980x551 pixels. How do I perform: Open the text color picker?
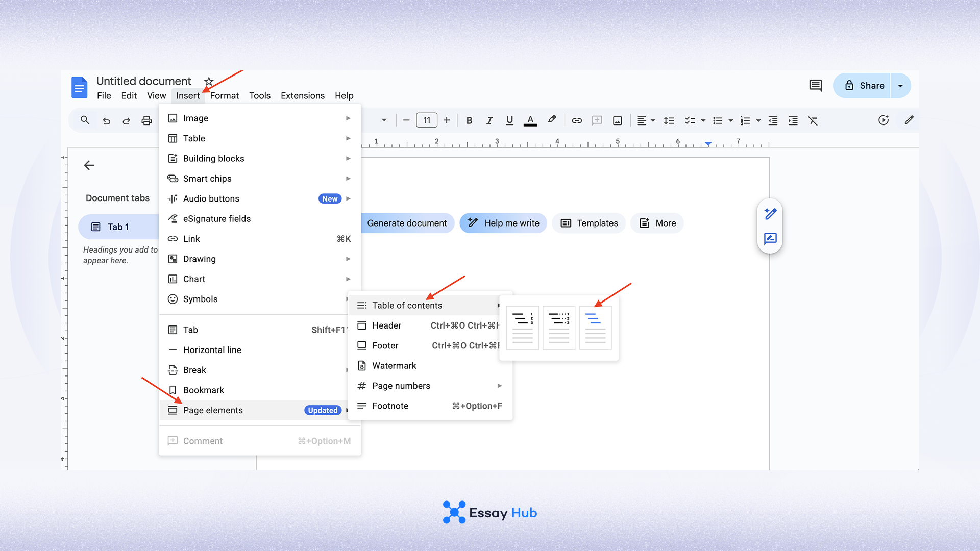pyautogui.click(x=530, y=120)
